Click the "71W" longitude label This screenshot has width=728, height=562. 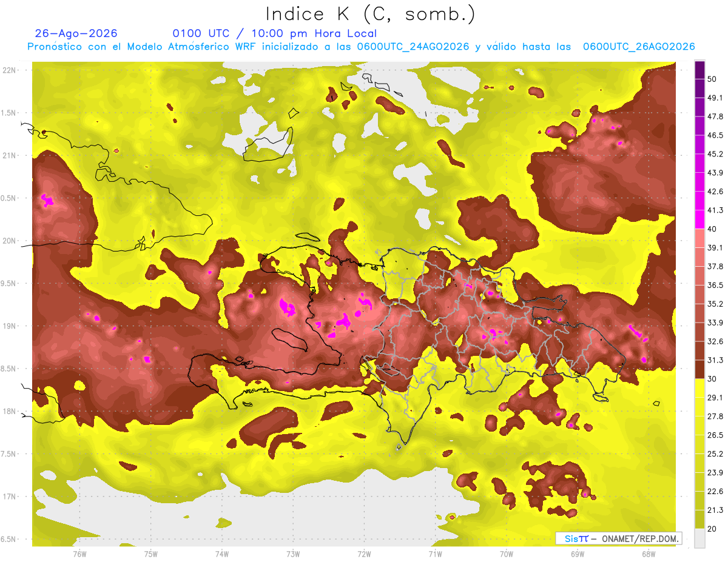(435, 554)
